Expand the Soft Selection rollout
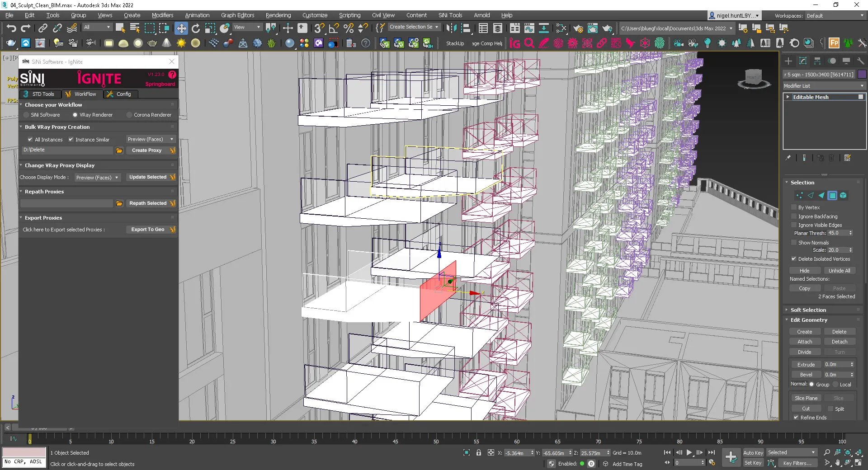The image size is (868, 470). click(x=808, y=310)
